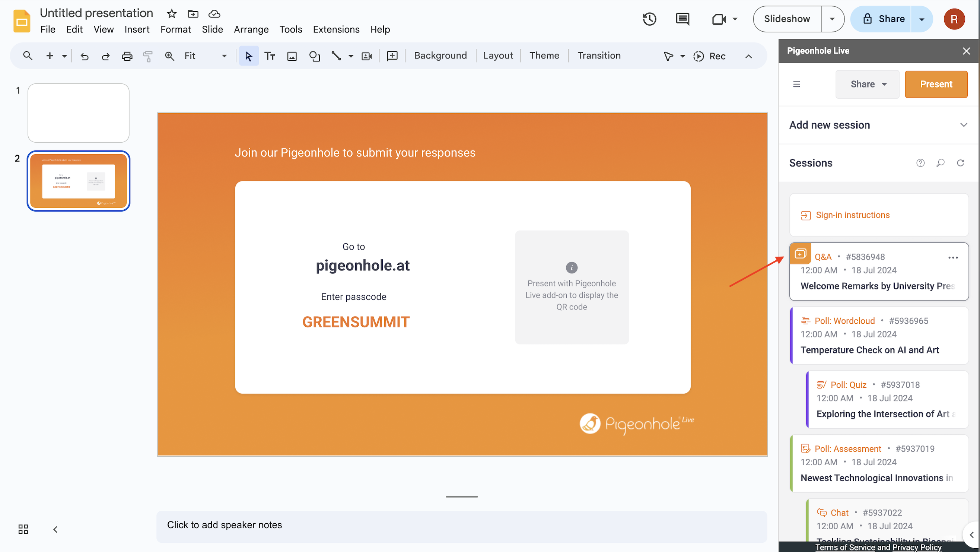980x552 pixels.
Task: Click the toolbar search menus icon
Action: pos(28,56)
